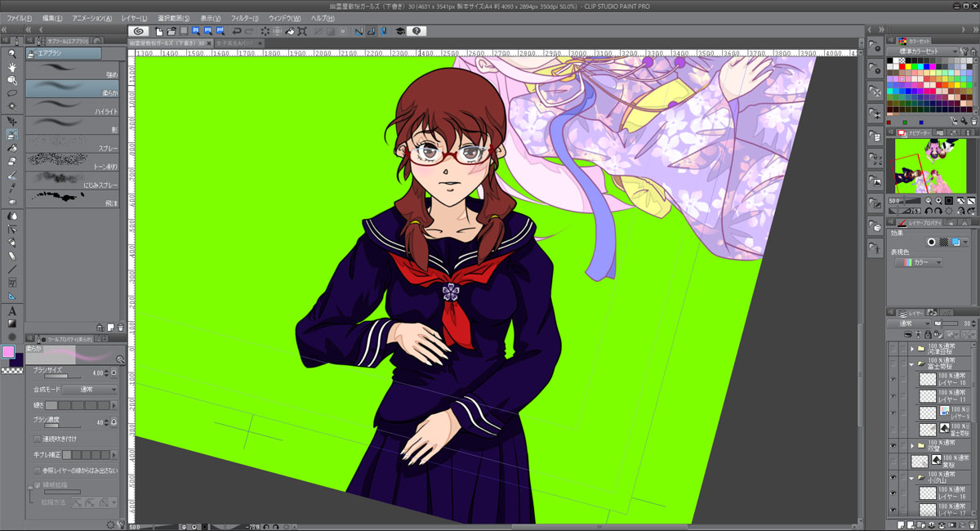Viewport: 980px width, 531px height.
Task: Open the レイヤー(L) menu
Action: click(134, 18)
